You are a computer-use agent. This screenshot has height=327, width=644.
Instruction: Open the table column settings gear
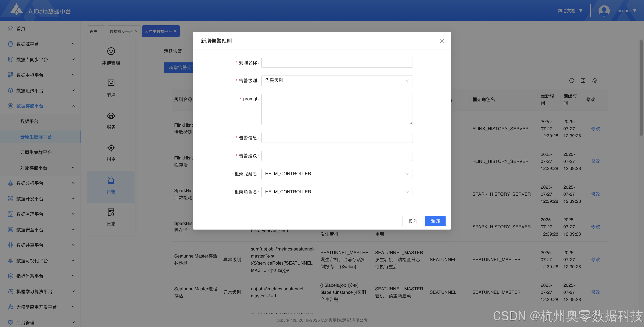[595, 81]
